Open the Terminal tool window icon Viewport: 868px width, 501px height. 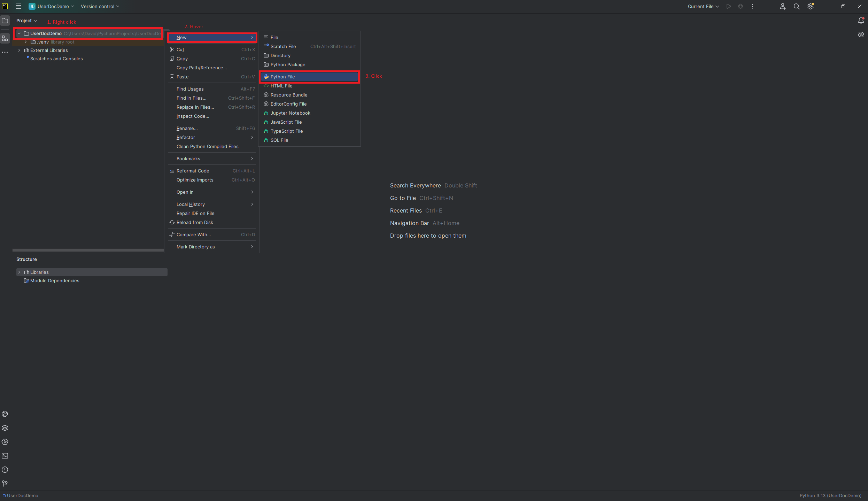click(5, 456)
